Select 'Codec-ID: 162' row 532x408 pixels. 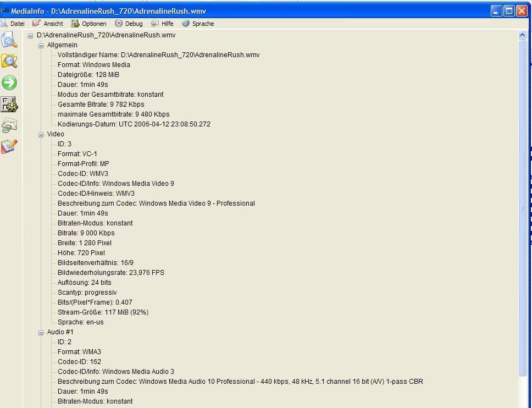point(79,362)
